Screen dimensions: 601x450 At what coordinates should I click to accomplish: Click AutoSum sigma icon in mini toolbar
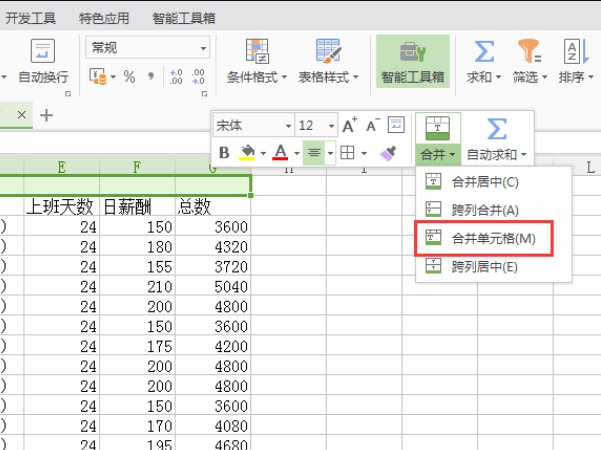click(x=497, y=128)
